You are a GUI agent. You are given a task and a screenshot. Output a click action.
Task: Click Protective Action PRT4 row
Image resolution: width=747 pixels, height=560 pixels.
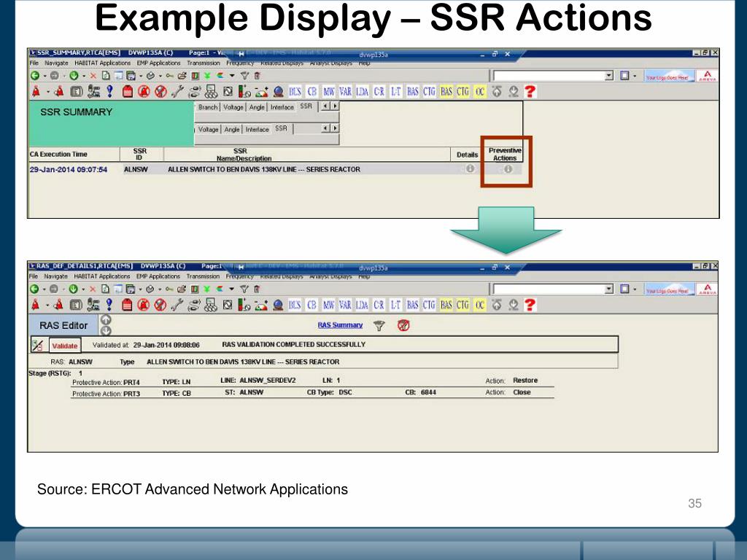point(312,381)
